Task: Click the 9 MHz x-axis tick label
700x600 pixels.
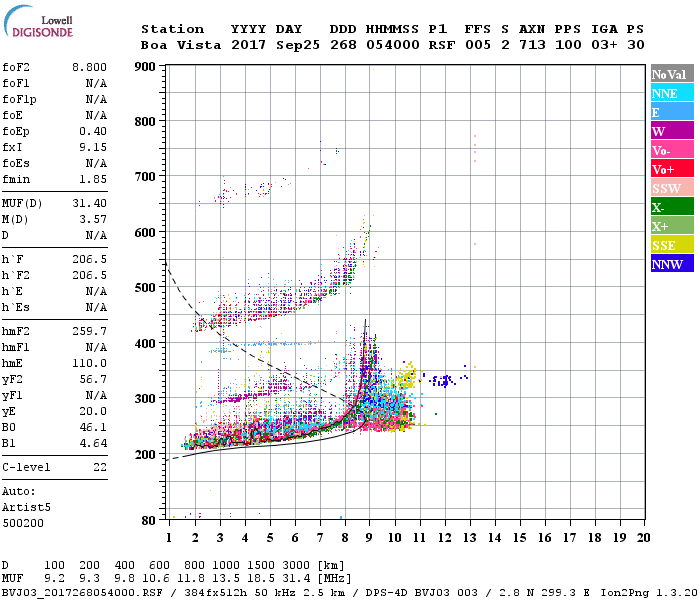Action: point(369,538)
